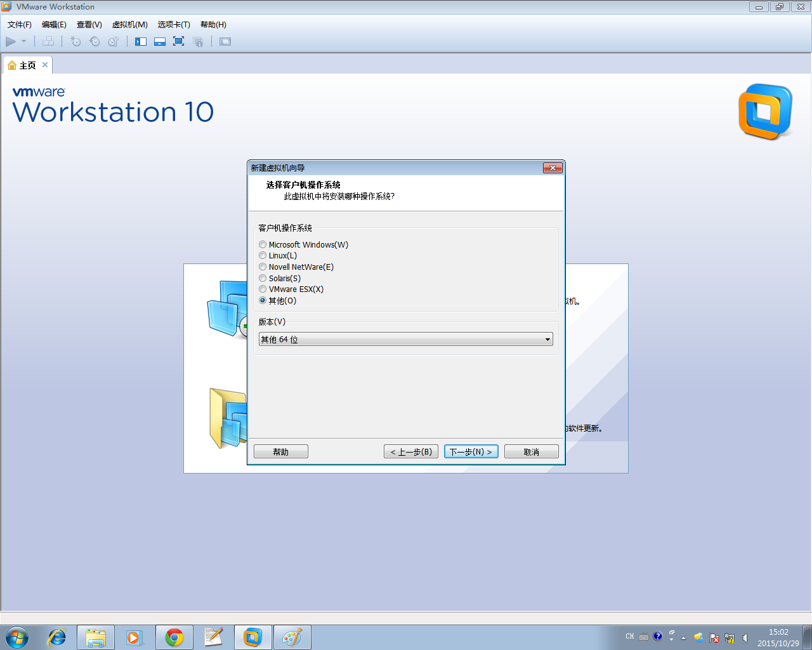
Task: Click the volume speaker tray icon
Action: pos(745,637)
